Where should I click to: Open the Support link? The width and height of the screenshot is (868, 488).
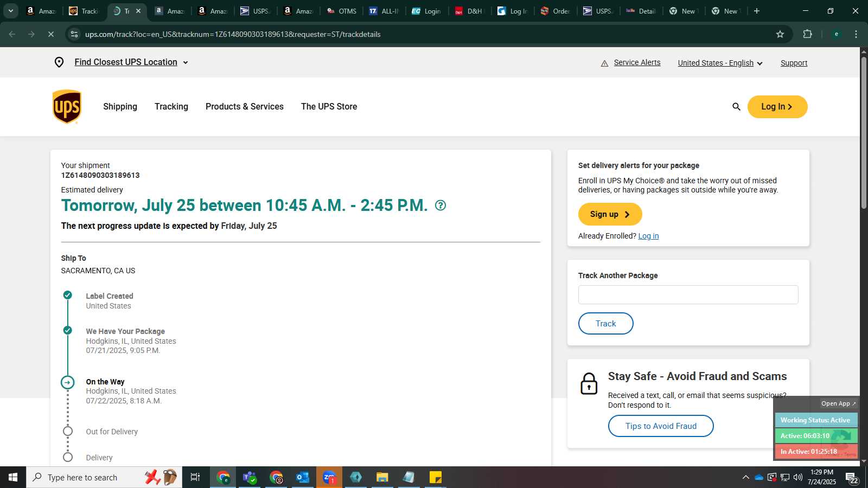pos(794,63)
